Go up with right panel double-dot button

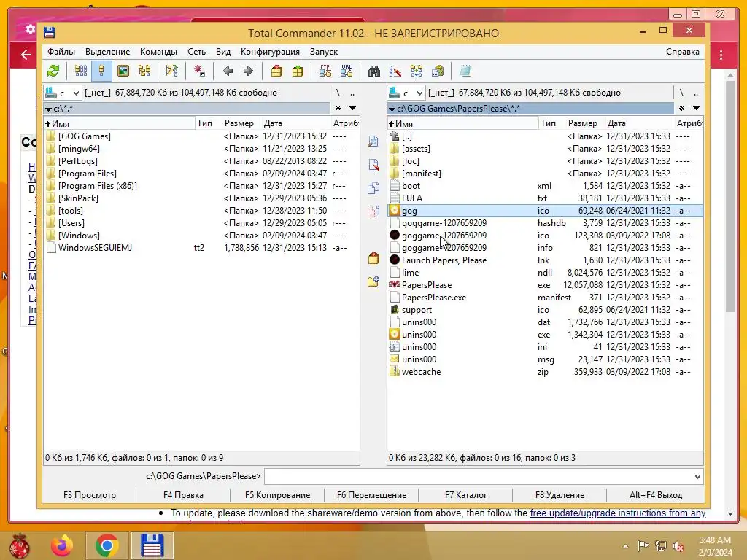(695, 93)
